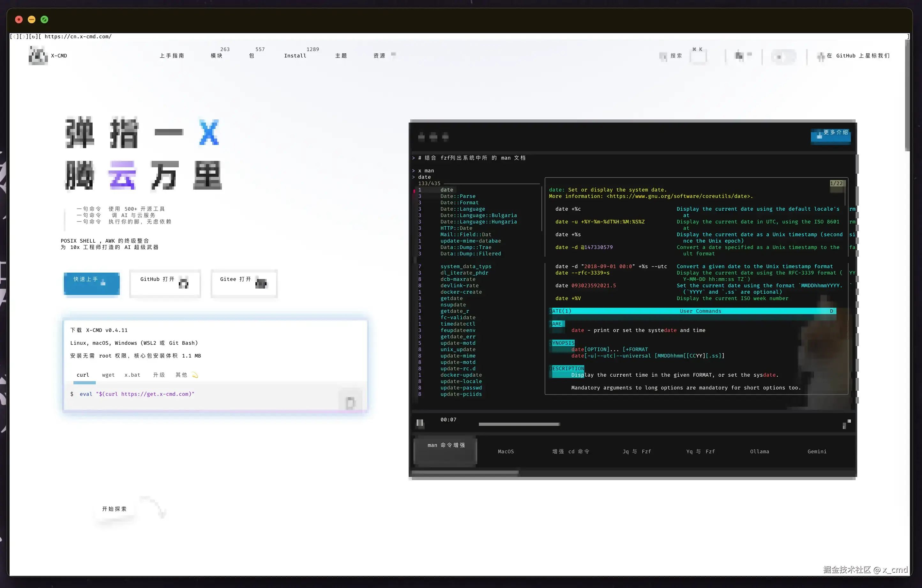The height and width of the screenshot is (588, 922).
Task: Click the Gitee icon on the Gitee 打开 button
Action: [261, 283]
